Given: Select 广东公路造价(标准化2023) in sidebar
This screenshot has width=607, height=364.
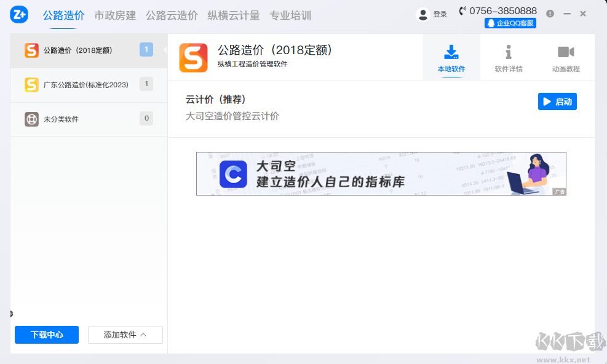Looking at the screenshot, I should 89,85.
